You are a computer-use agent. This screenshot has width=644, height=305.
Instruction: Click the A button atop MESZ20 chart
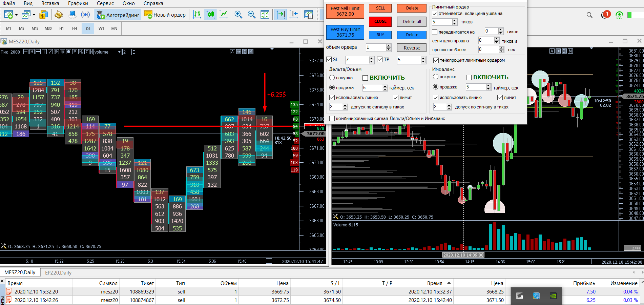tap(232, 52)
